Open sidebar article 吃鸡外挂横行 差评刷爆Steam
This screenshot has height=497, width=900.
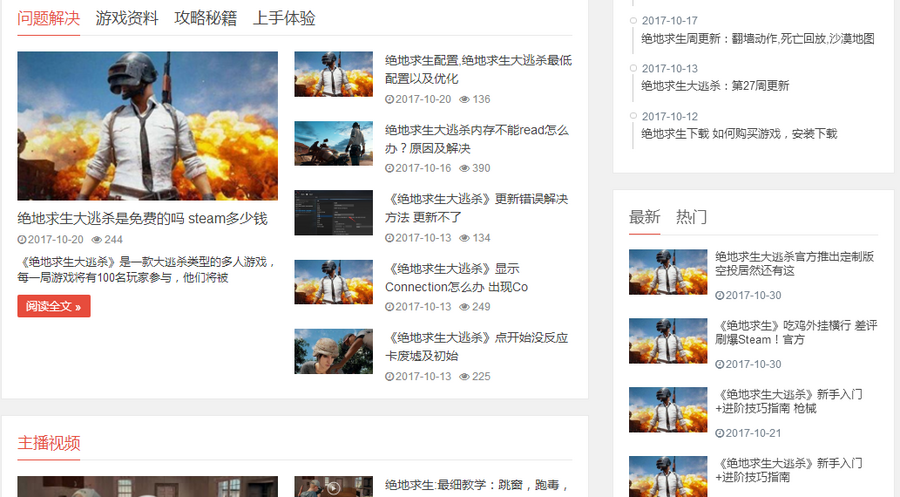[796, 332]
